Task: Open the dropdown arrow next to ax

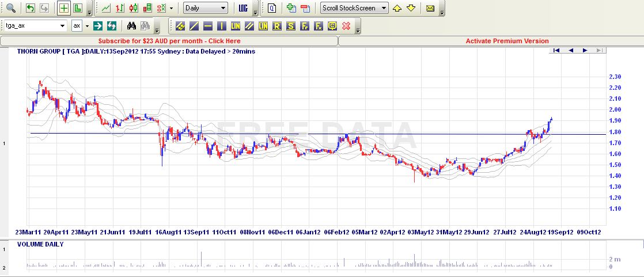Action: pos(87,26)
